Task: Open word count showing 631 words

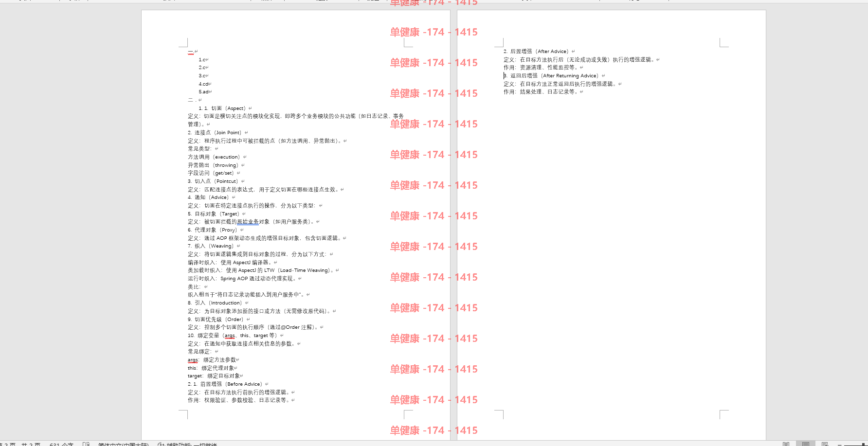Action: [61, 444]
